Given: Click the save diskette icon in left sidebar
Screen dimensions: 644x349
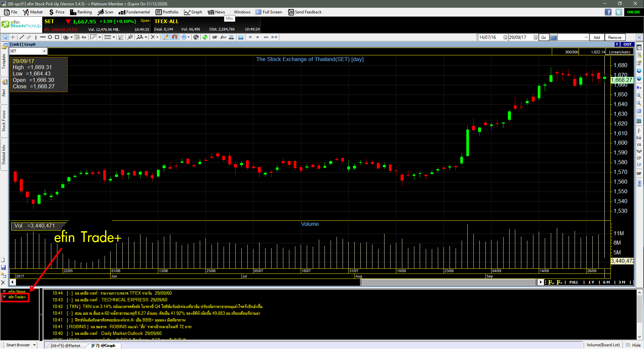Looking at the screenshot, I should [3, 267].
